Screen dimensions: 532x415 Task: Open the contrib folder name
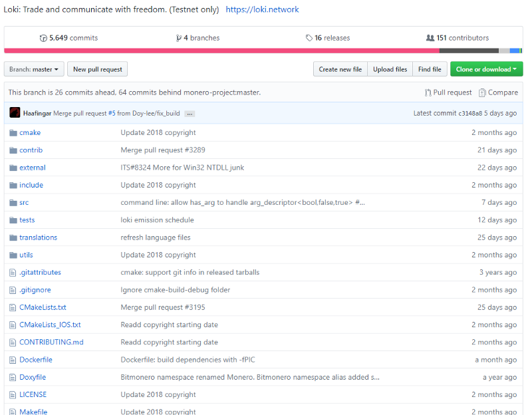pos(31,150)
